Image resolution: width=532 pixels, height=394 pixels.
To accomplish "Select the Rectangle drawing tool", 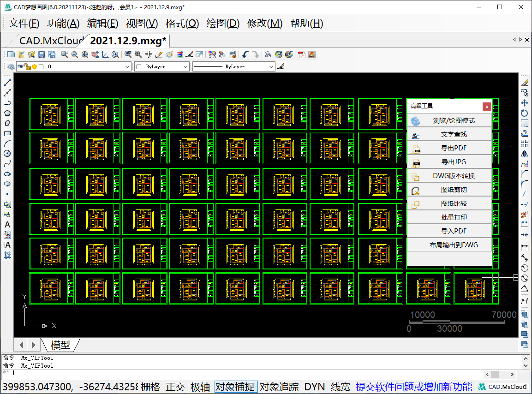I will pos(7,133).
